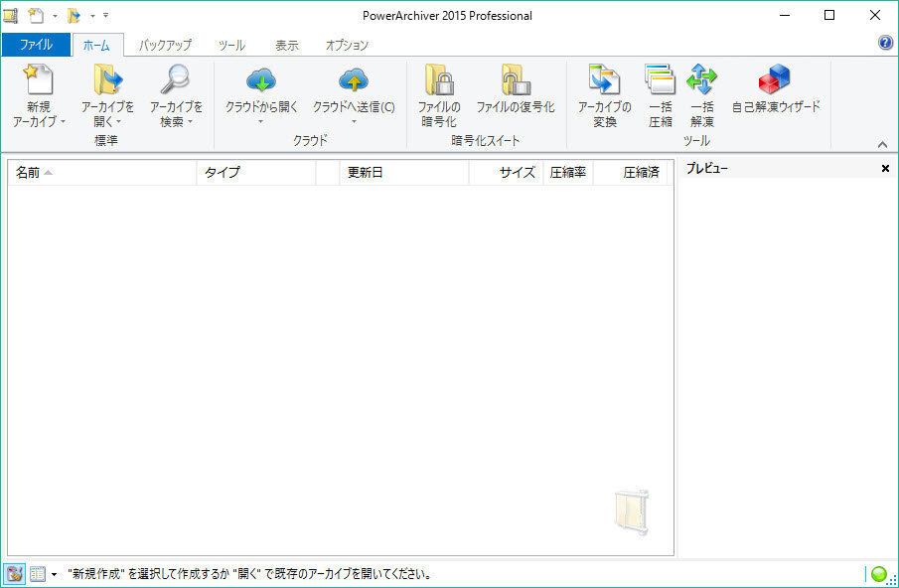
Task: Launch the 自己解凍ウィザード cubes icon
Action: pos(774,79)
